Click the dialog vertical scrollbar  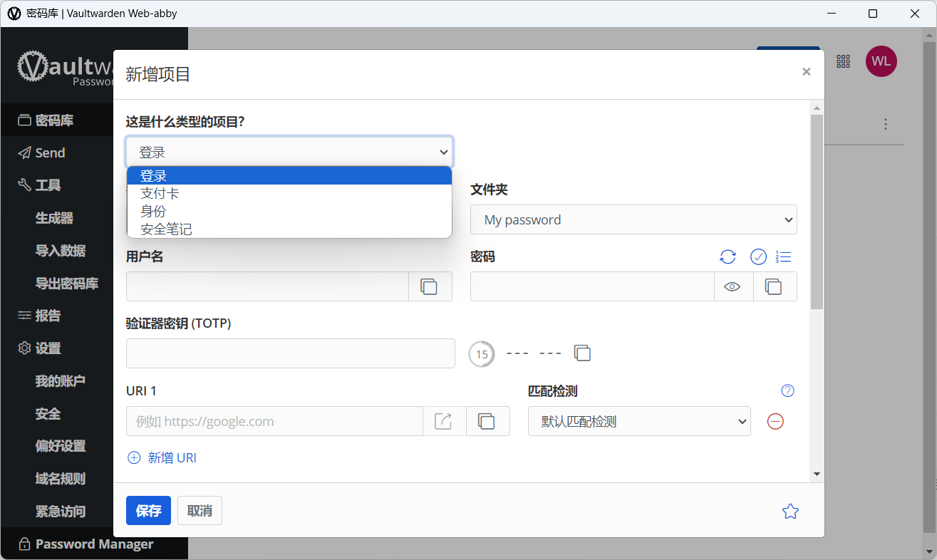coord(817,212)
